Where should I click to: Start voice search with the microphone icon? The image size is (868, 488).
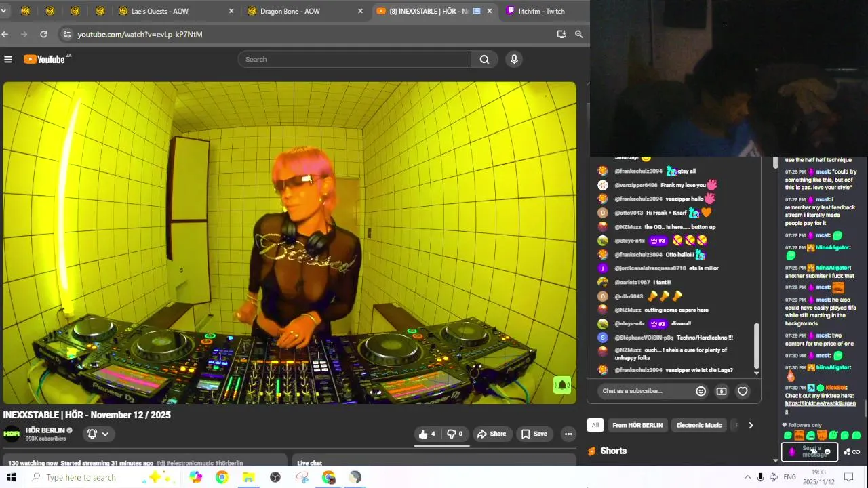(x=514, y=60)
